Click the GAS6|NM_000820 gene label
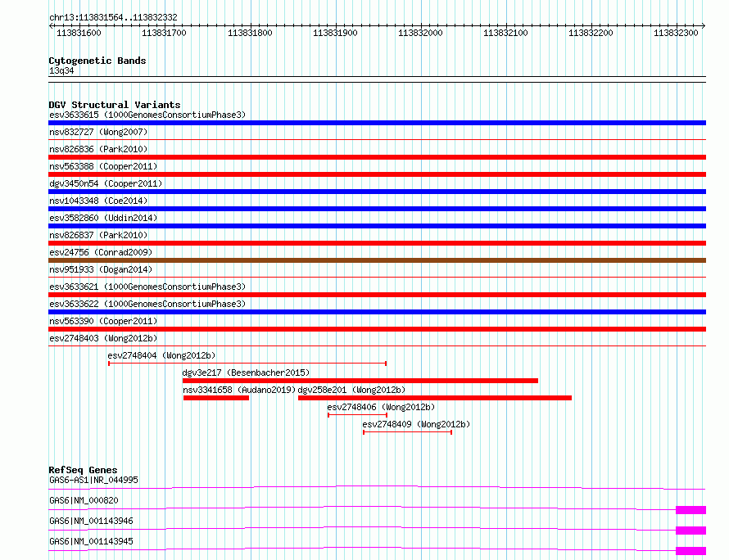 [x=84, y=500]
